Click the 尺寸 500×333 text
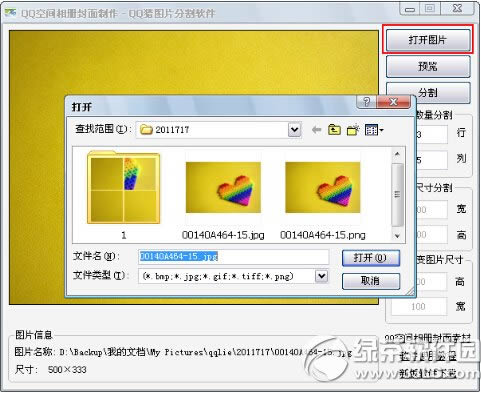Screen dimensions: 481x393 pyautogui.click(x=51, y=370)
